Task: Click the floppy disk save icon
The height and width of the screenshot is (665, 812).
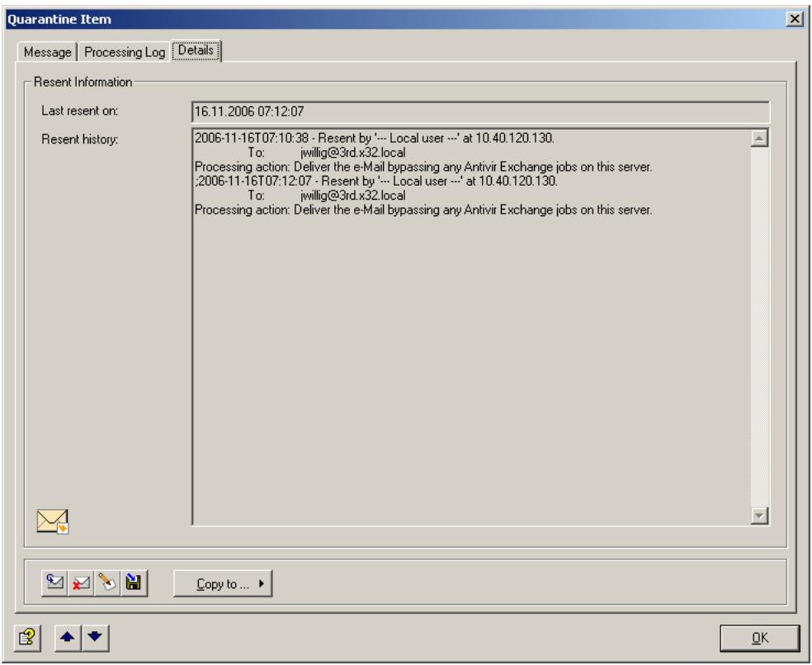Action: pos(135,583)
